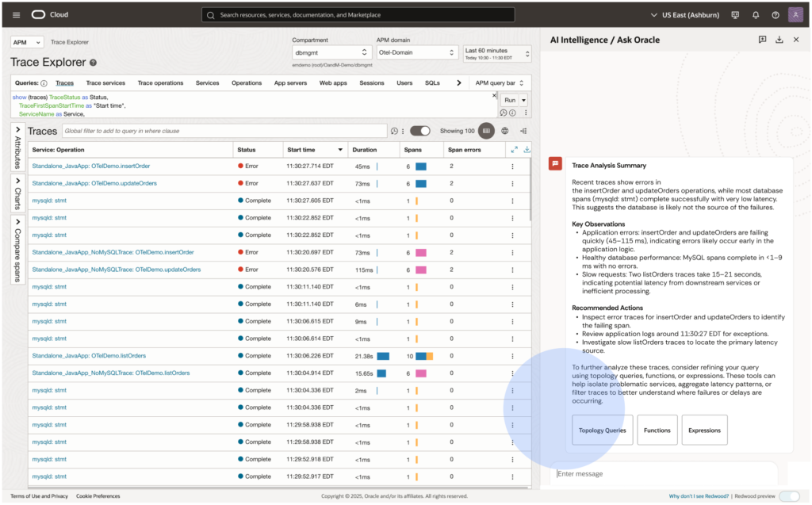Open the APM domain dropdown
Viewport: 812px width, 505px height.
click(x=417, y=52)
